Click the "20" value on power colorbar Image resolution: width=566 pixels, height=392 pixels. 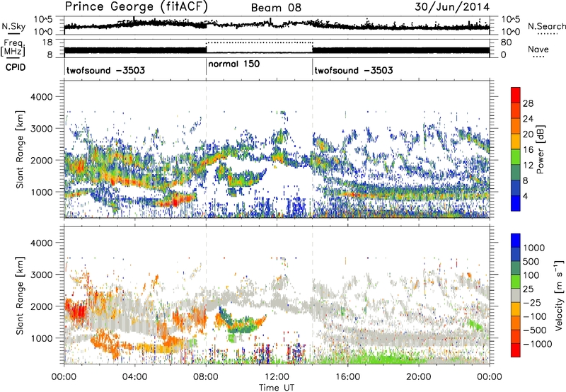[528, 134]
